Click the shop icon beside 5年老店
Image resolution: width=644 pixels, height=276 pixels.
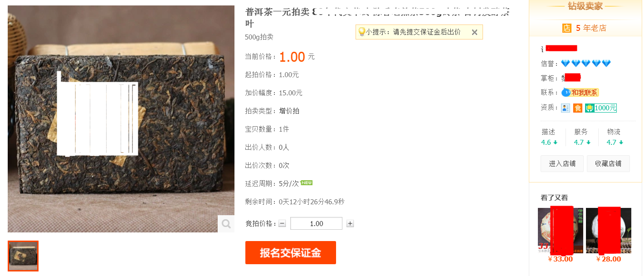(x=567, y=28)
